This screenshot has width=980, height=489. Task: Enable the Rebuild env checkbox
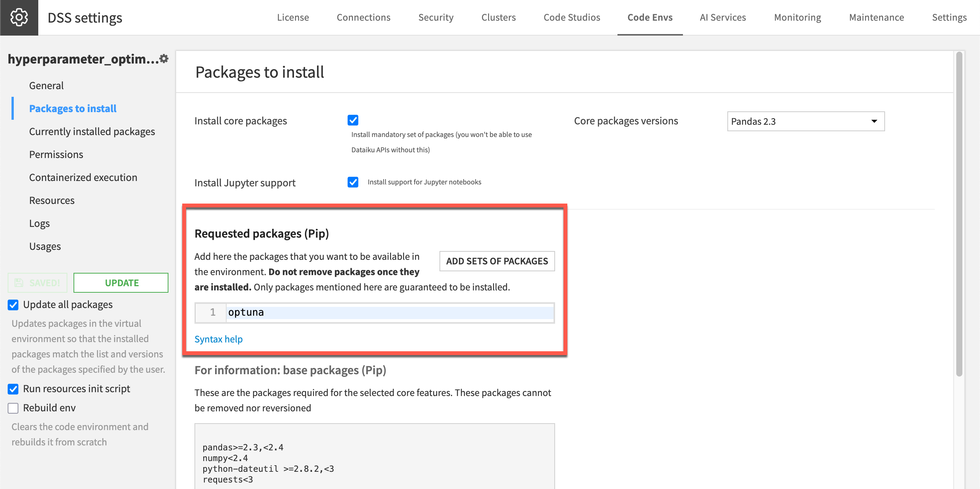(x=13, y=408)
